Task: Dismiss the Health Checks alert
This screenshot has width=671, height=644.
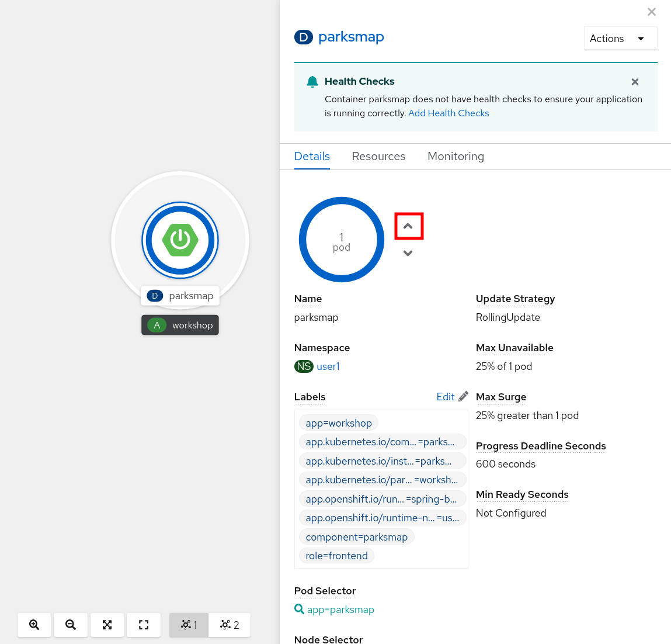Action: tap(635, 82)
